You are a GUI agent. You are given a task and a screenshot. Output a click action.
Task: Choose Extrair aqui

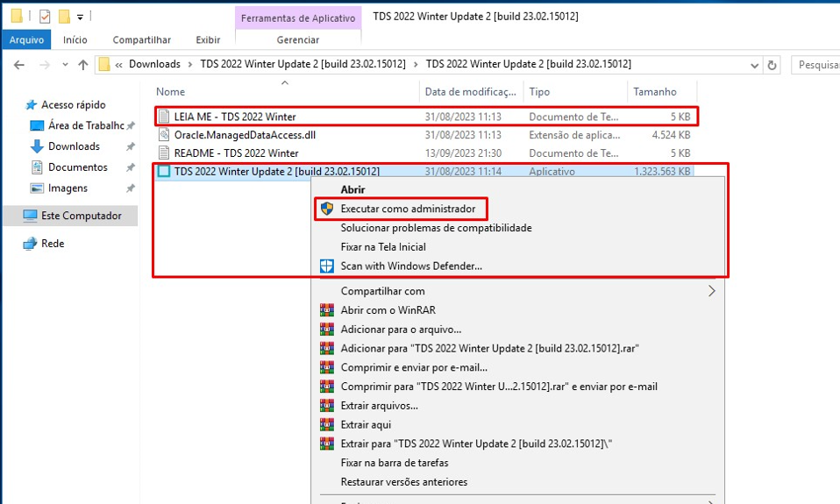pyautogui.click(x=366, y=425)
